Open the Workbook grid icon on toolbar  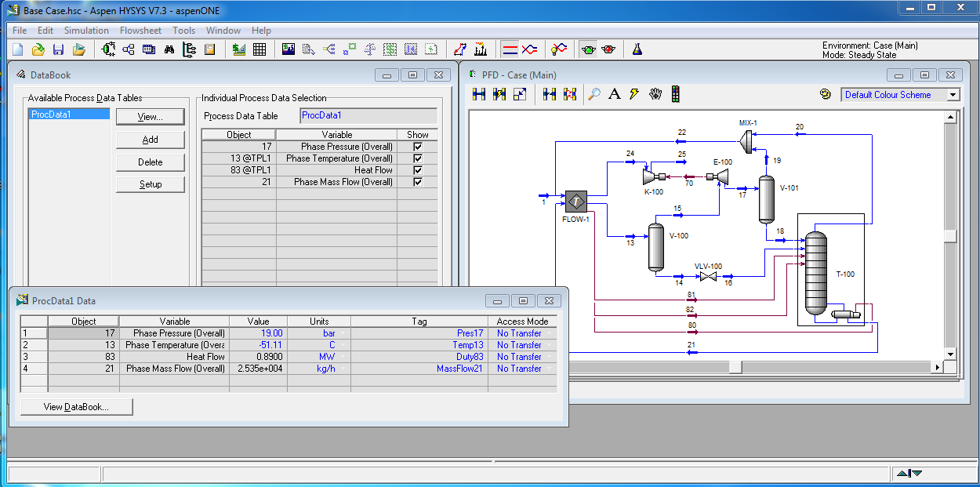point(260,49)
